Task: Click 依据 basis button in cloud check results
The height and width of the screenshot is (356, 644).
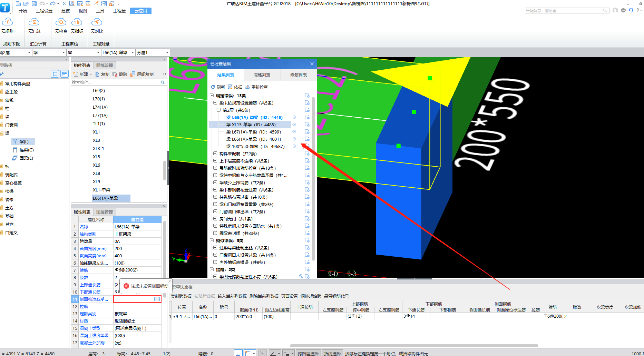Action: pyautogui.click(x=235, y=87)
